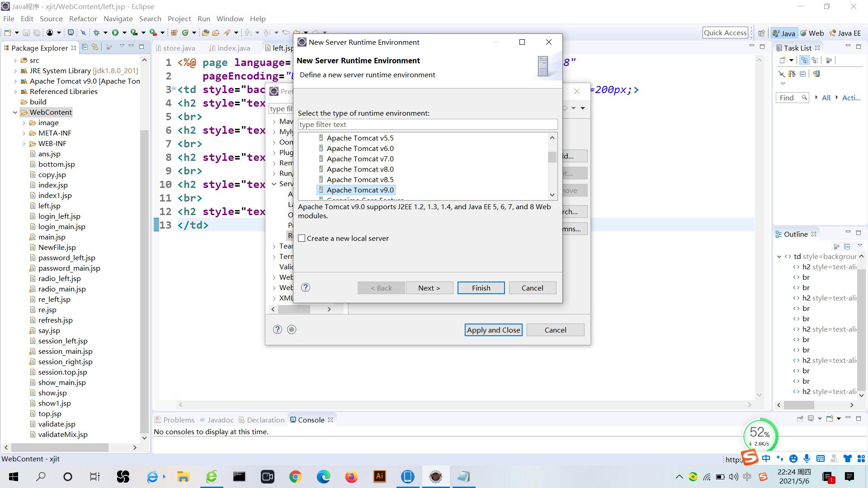Toggle Show Only My Tasks in Task List

[x=792, y=74]
